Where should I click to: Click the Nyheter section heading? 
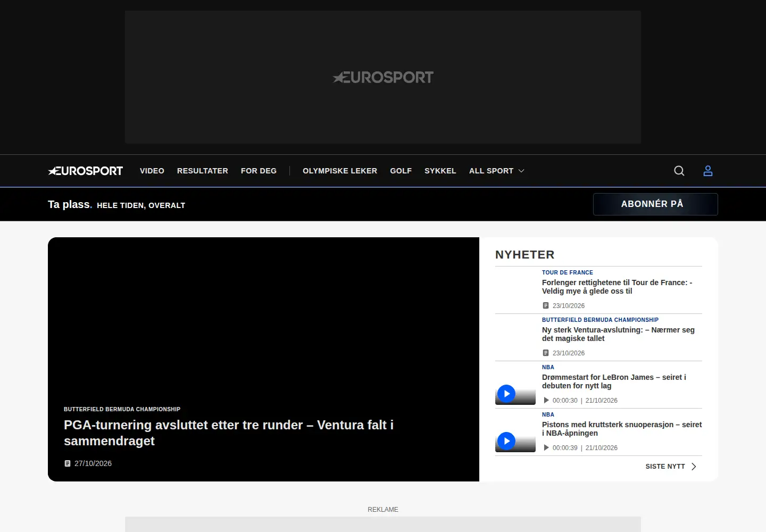coord(525,255)
